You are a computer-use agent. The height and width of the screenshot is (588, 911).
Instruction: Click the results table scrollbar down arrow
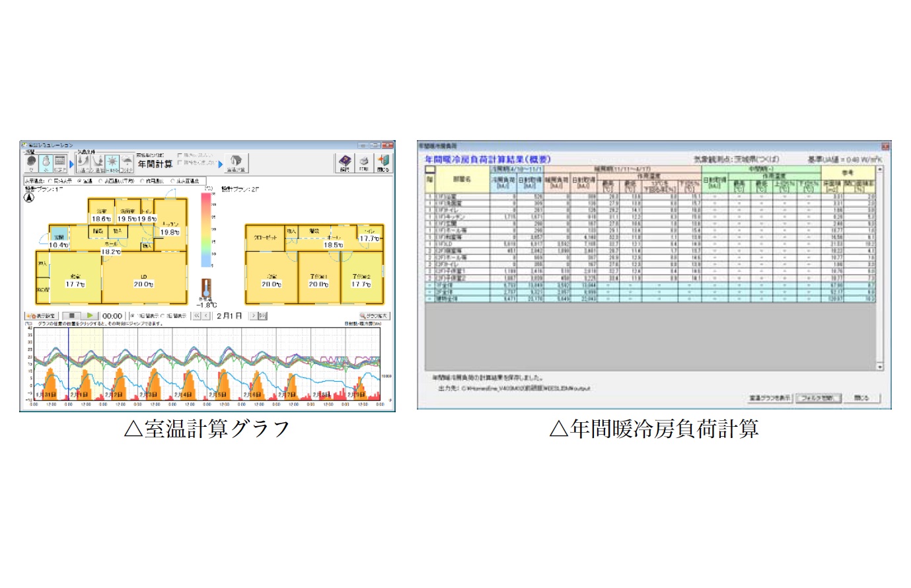click(879, 366)
